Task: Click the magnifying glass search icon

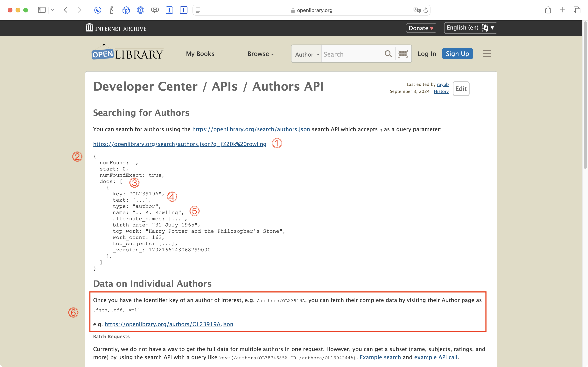Action: point(388,54)
